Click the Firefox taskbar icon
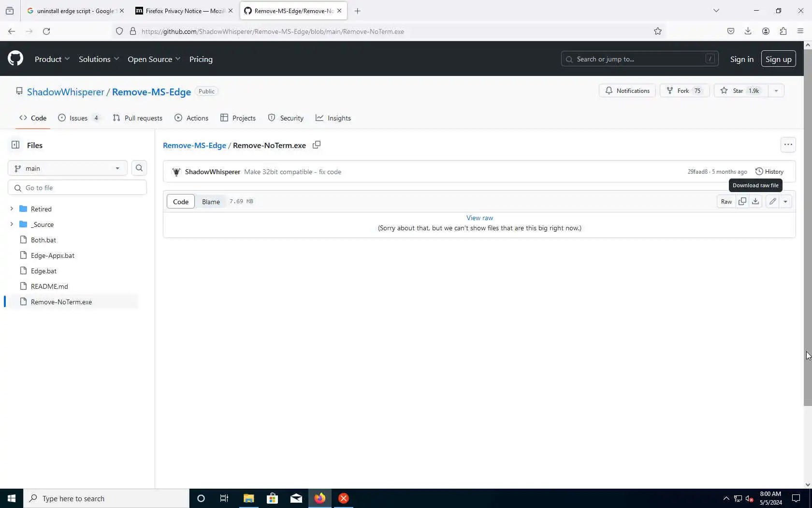Image resolution: width=812 pixels, height=508 pixels. click(x=320, y=498)
